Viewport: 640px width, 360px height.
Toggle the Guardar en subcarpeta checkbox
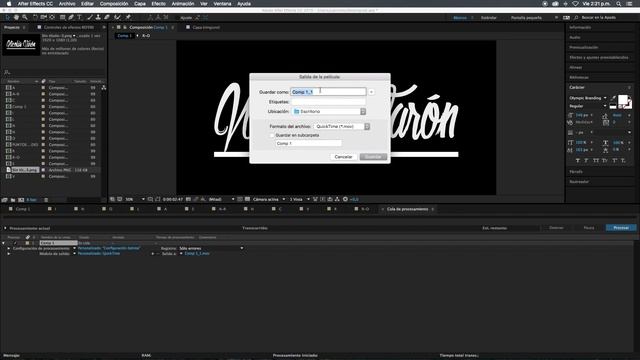(x=272, y=135)
